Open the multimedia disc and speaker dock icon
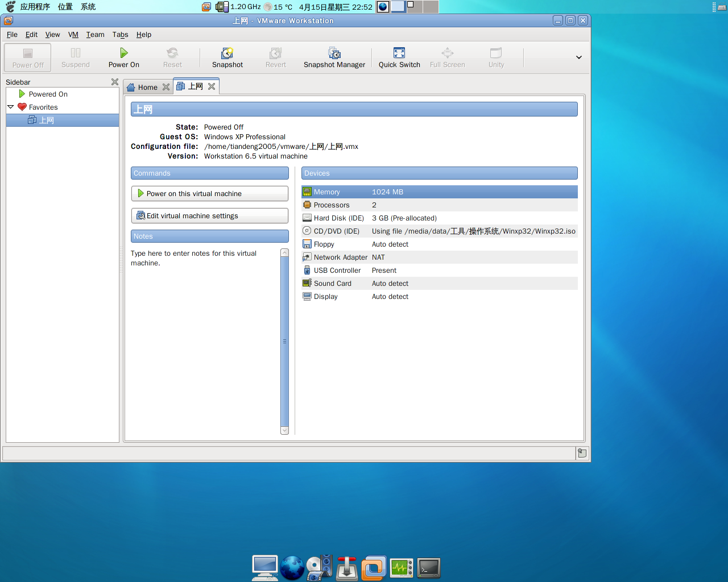728x582 pixels. (x=320, y=567)
